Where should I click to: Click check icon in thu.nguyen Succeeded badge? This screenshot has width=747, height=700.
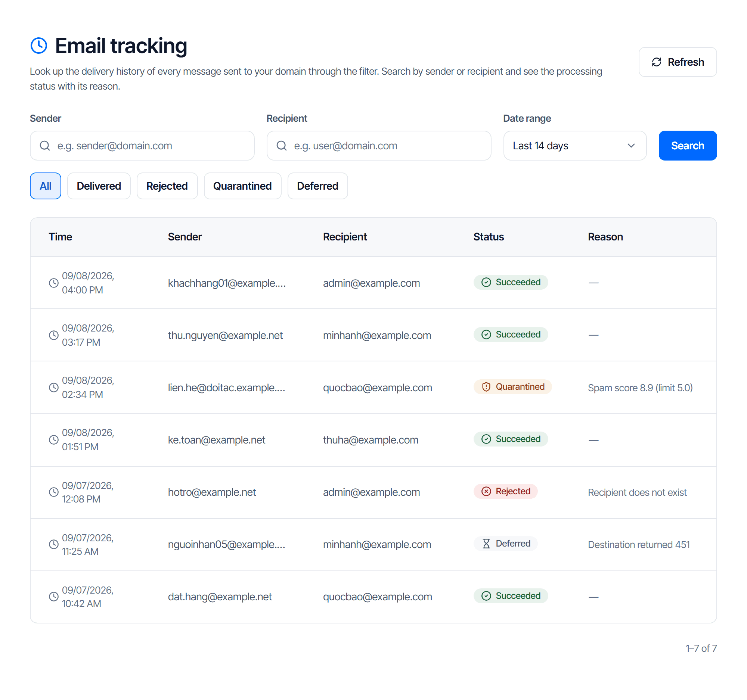pyautogui.click(x=486, y=335)
